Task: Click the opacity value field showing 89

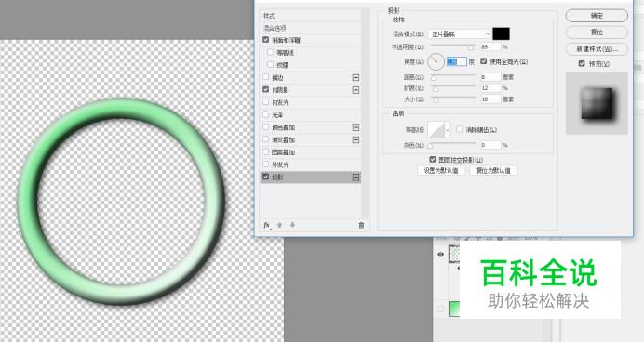Action: click(x=490, y=47)
